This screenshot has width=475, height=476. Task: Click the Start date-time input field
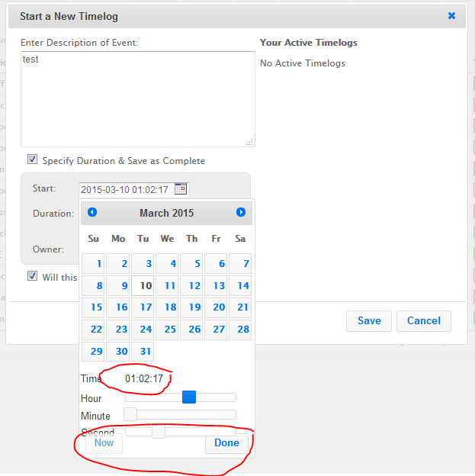pyautogui.click(x=127, y=189)
